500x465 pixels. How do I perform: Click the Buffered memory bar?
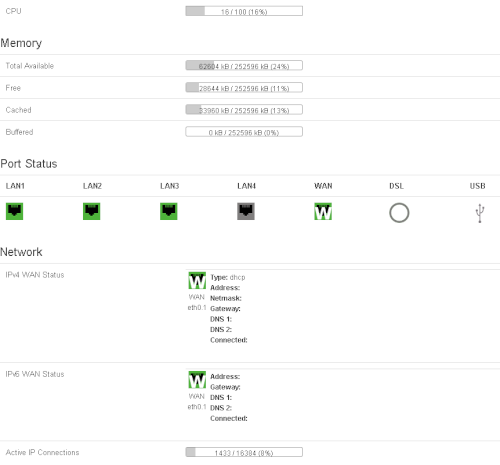tap(244, 132)
